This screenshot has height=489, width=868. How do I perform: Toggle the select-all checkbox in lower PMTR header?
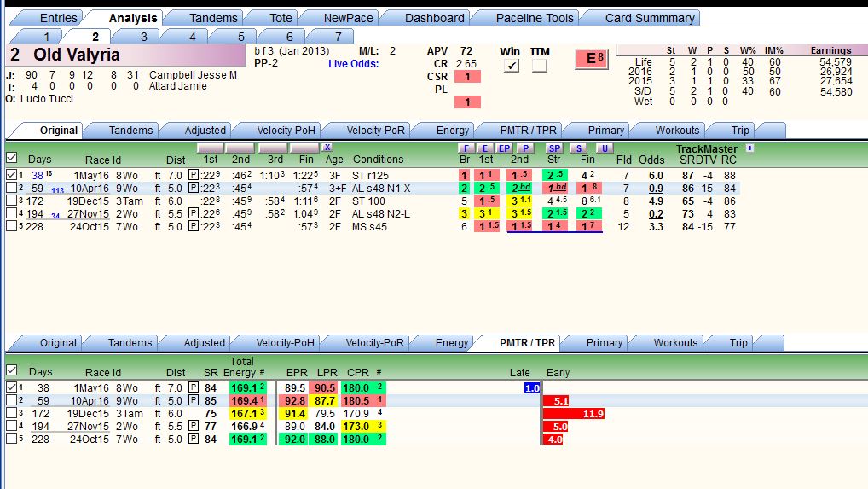click(x=12, y=370)
